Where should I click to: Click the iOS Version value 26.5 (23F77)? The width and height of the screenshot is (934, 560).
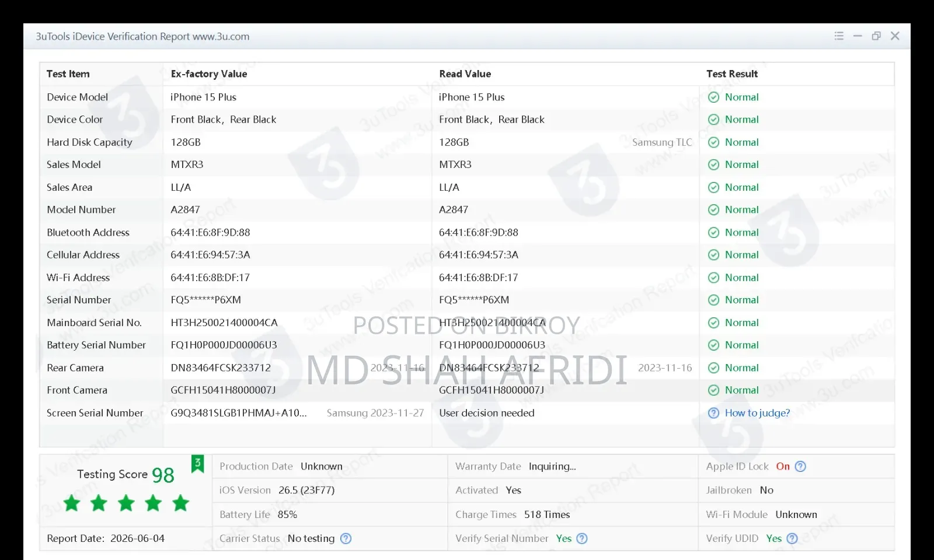[x=306, y=491]
